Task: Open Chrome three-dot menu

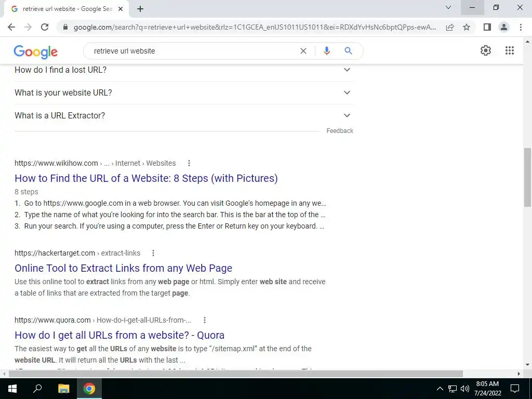Action: [521, 27]
